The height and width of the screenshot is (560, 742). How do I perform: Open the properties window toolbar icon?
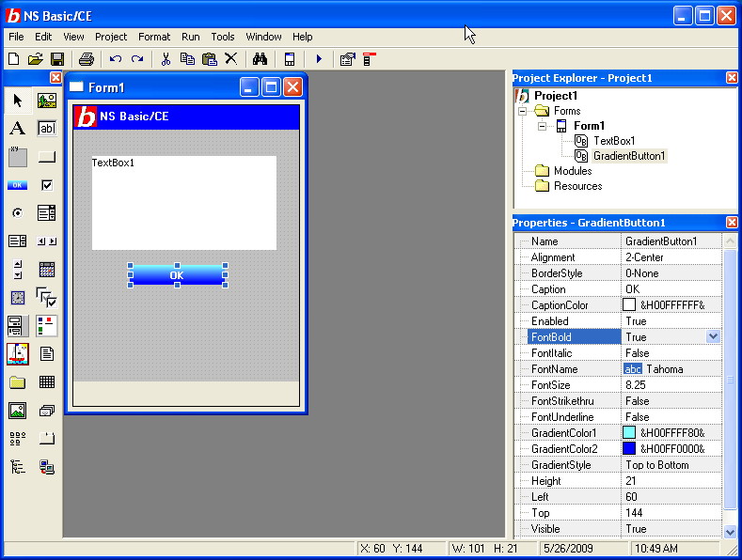(x=348, y=59)
